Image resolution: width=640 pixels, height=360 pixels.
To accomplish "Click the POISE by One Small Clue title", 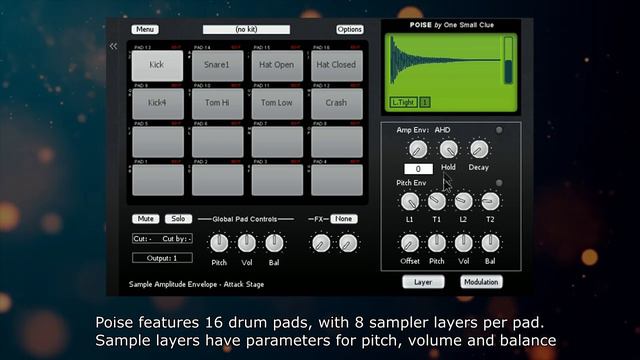I will tap(452, 25).
